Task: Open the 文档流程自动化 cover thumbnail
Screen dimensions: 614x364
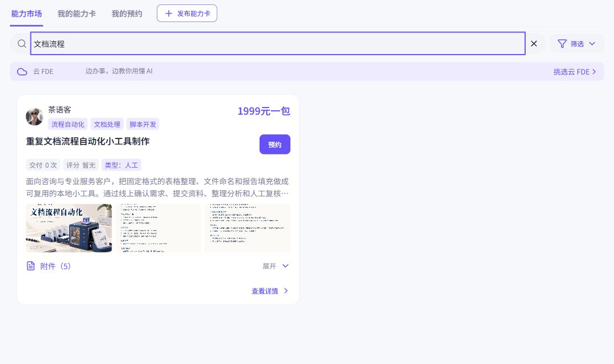Action: [x=69, y=228]
